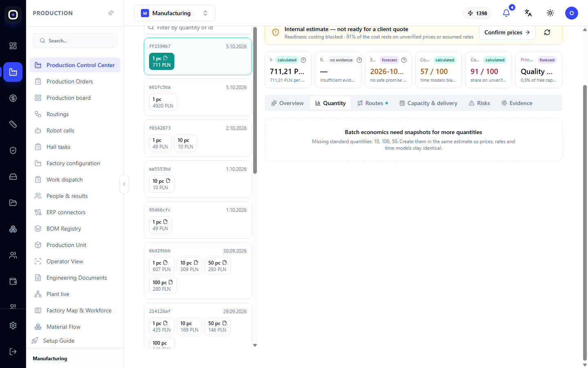Open the folder icon in left rail
The width and height of the screenshot is (588, 368).
point(13,203)
